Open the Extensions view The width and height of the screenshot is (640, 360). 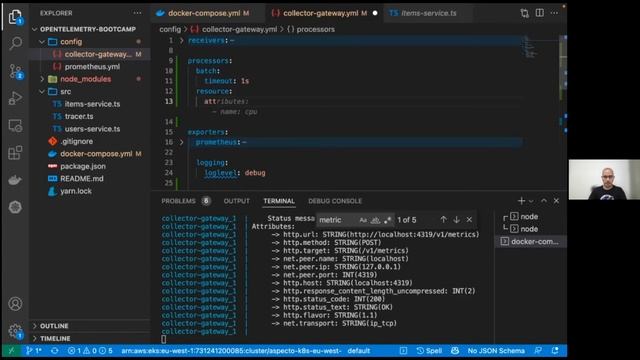15,153
